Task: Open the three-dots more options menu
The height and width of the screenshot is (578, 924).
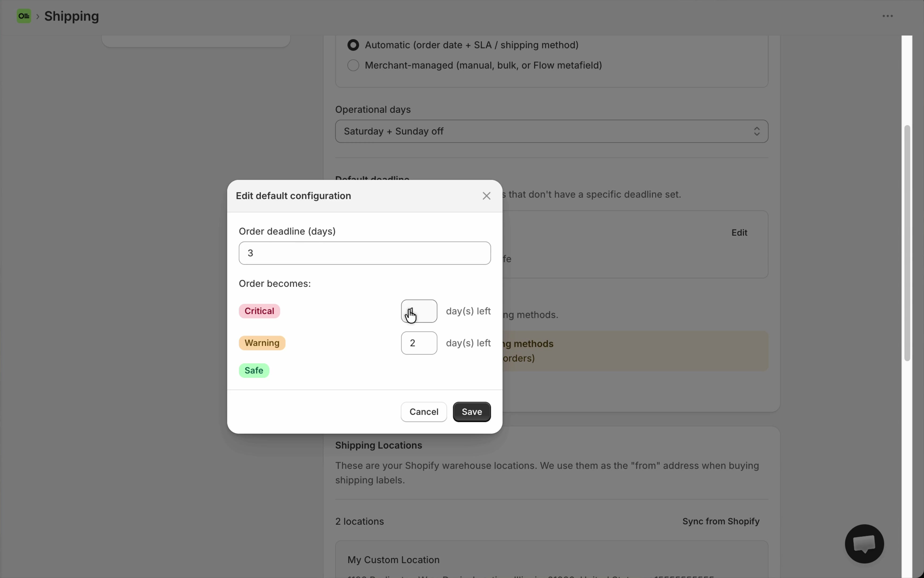Action: (887, 16)
